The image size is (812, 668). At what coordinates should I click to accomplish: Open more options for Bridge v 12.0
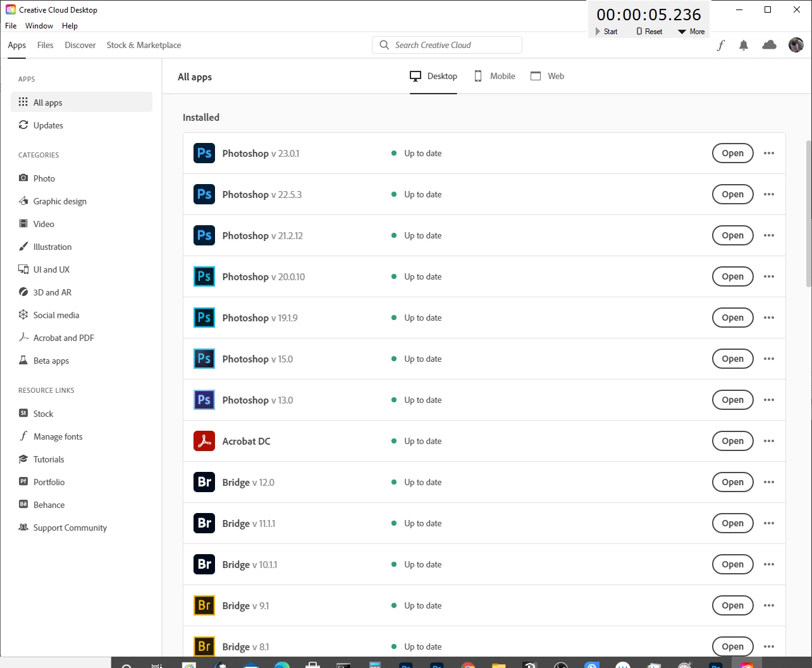(769, 482)
